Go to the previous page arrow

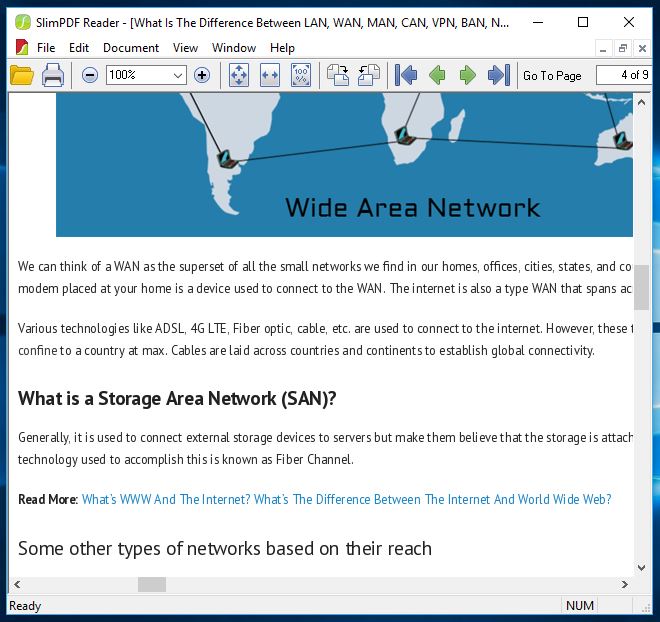coord(437,75)
